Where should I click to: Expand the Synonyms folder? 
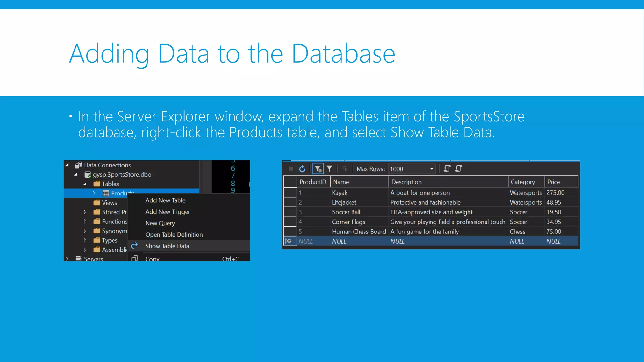pyautogui.click(x=85, y=231)
